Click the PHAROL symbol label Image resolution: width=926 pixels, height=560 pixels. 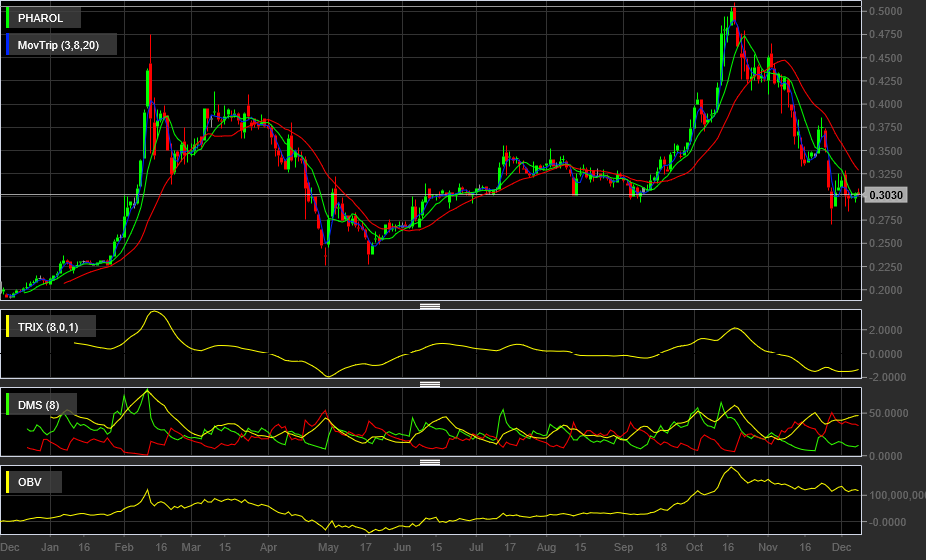(x=40, y=18)
